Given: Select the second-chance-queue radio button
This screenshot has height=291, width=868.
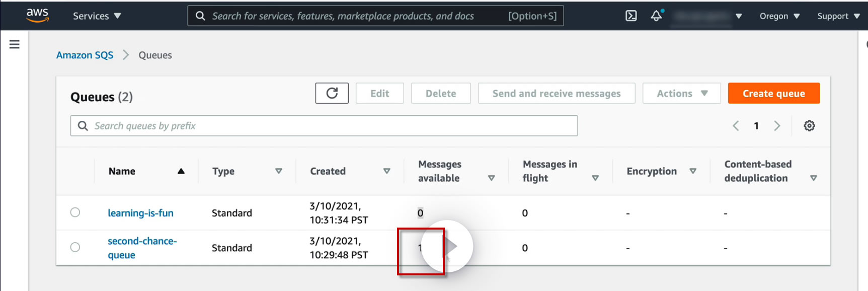Looking at the screenshot, I should [x=75, y=247].
